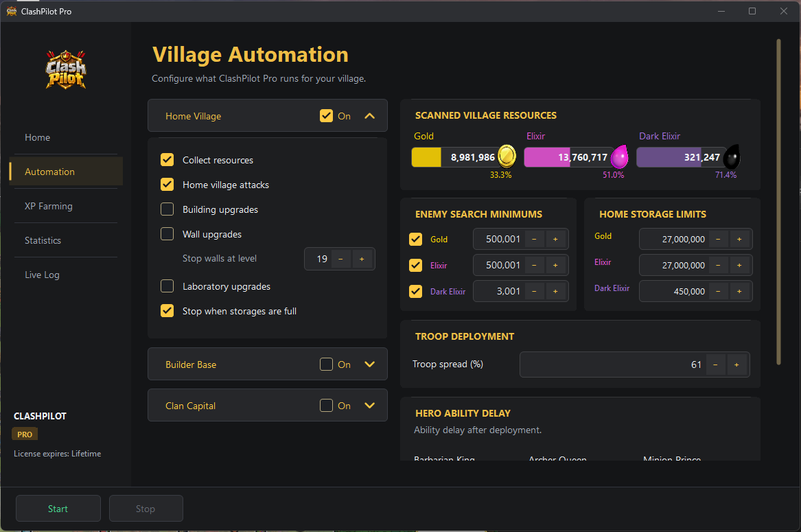Uncheck Home village attacks
Viewport: 801px width, 532px height.
click(x=167, y=185)
